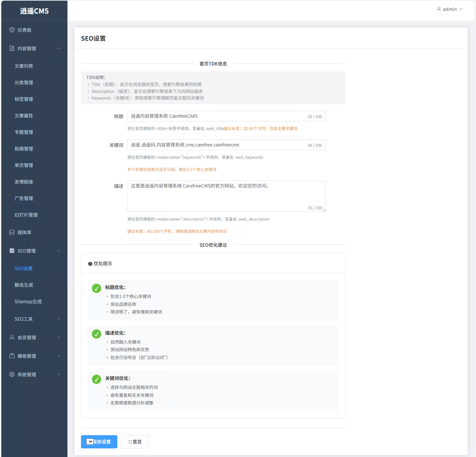Click the SEO管理 chart icon

pyautogui.click(x=12, y=251)
